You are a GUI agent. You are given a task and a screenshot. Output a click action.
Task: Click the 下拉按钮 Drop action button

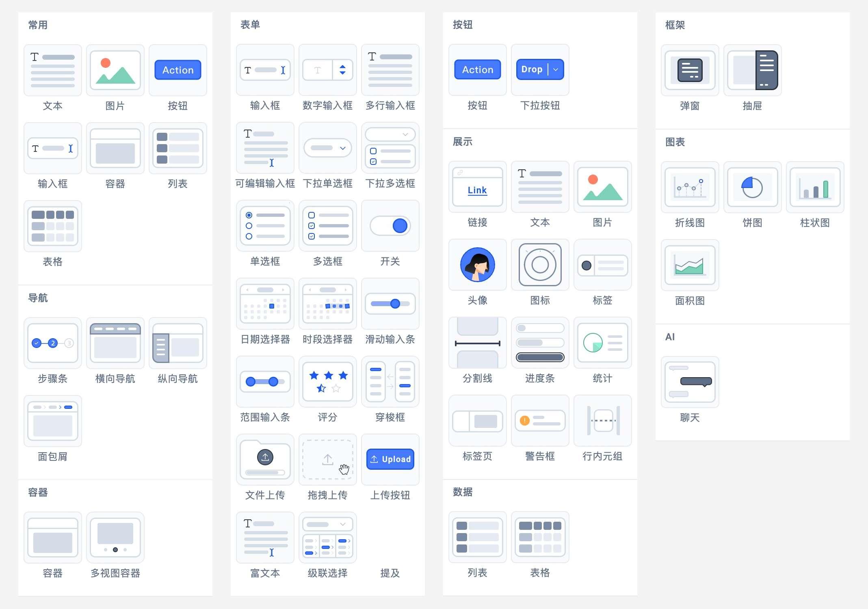(539, 69)
